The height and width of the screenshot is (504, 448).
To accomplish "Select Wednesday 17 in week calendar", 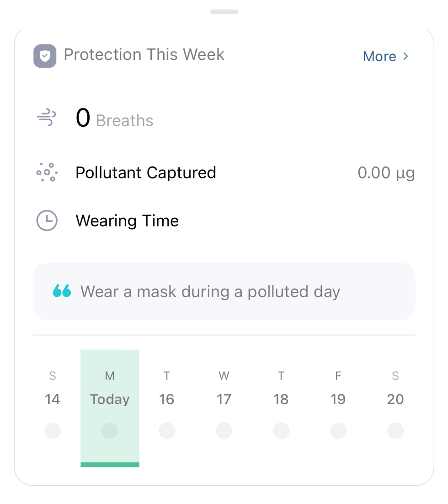I will 224,399.
